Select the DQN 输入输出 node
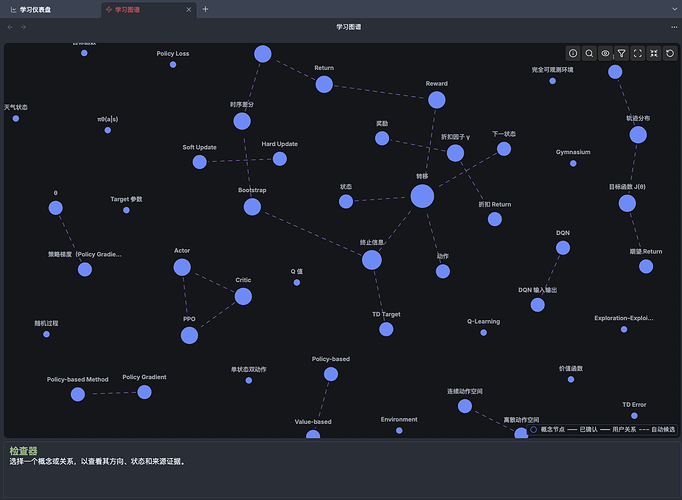The width and height of the screenshot is (682, 500). (538, 305)
